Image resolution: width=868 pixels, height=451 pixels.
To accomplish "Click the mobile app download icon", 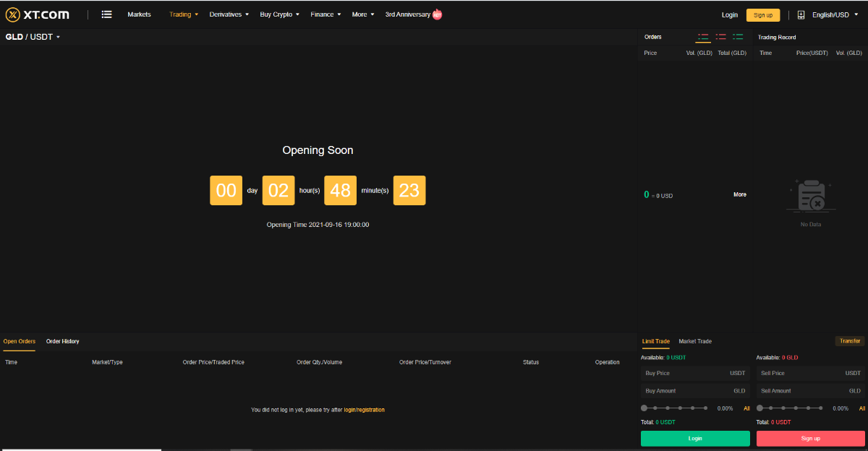I will coord(801,14).
